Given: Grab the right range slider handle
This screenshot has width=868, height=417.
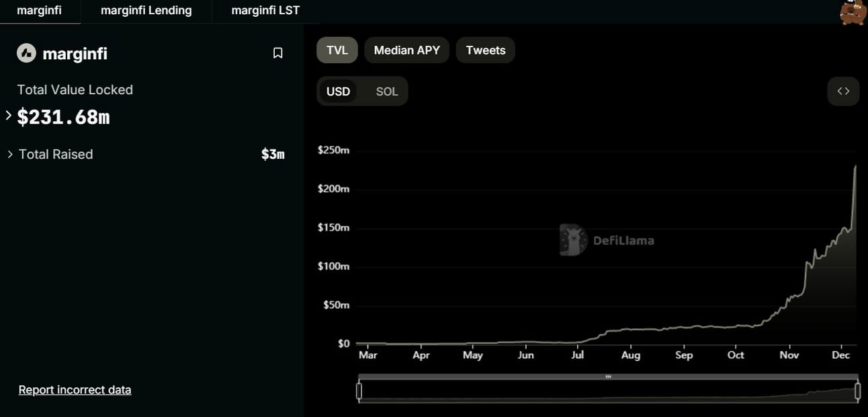Looking at the screenshot, I should click(x=858, y=391).
